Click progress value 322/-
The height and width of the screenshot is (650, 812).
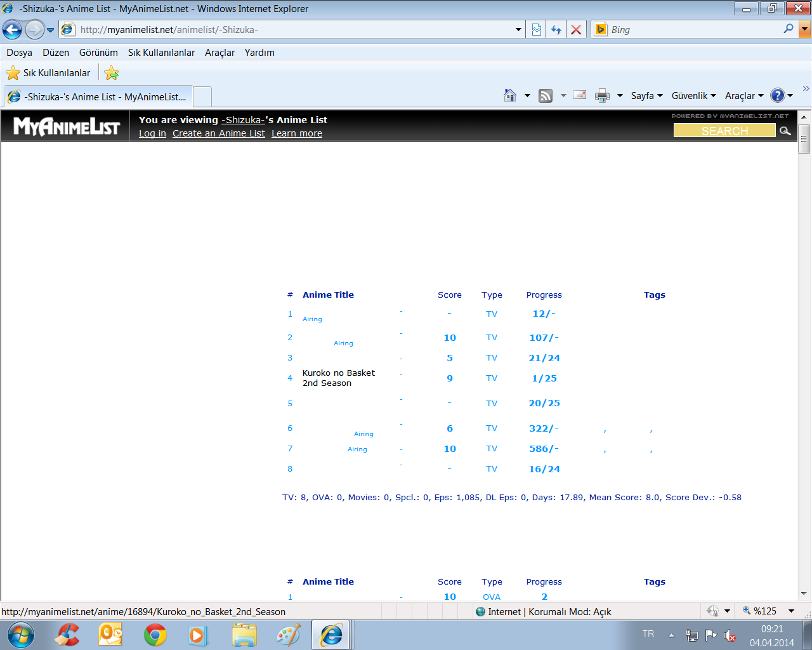544,428
